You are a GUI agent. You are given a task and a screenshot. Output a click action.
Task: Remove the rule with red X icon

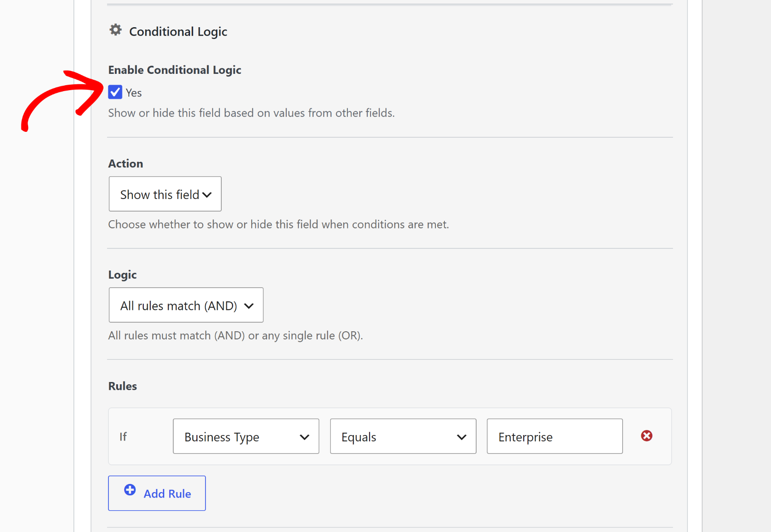[x=647, y=436]
